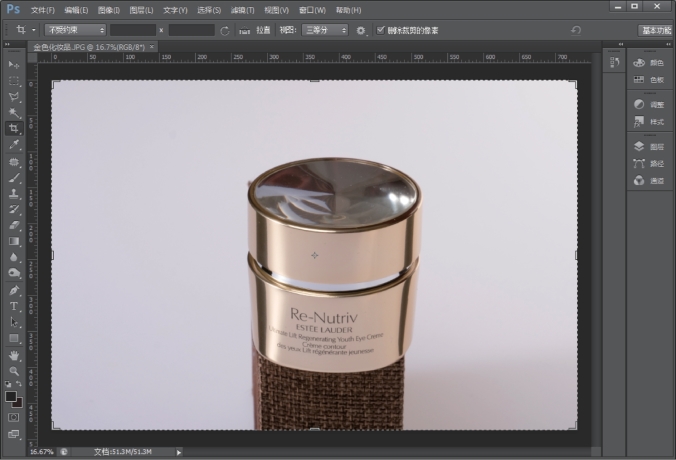Open the 图层(L) menu
The image size is (676, 460).
(x=141, y=10)
